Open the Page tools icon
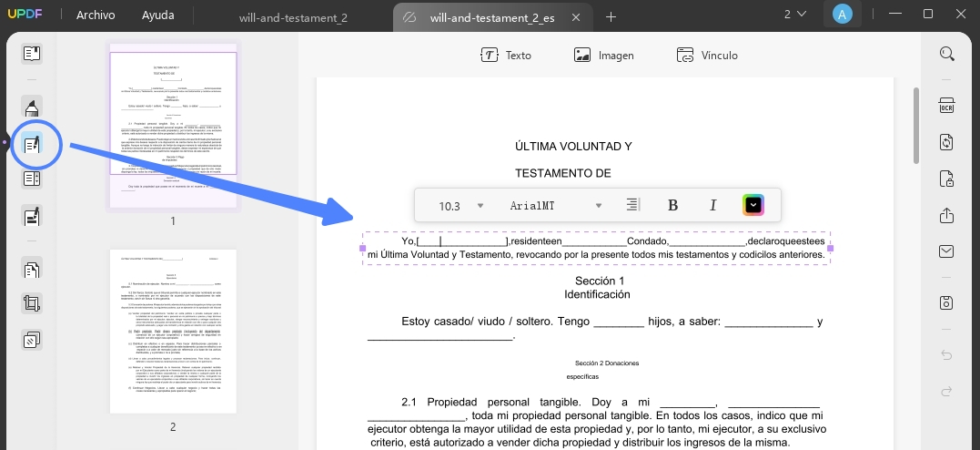 tap(32, 269)
